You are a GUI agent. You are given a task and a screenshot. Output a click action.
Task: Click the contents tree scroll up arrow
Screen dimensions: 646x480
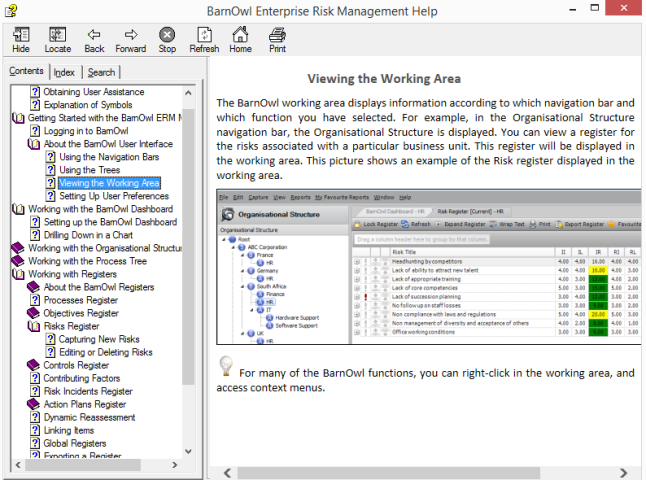tap(188, 93)
